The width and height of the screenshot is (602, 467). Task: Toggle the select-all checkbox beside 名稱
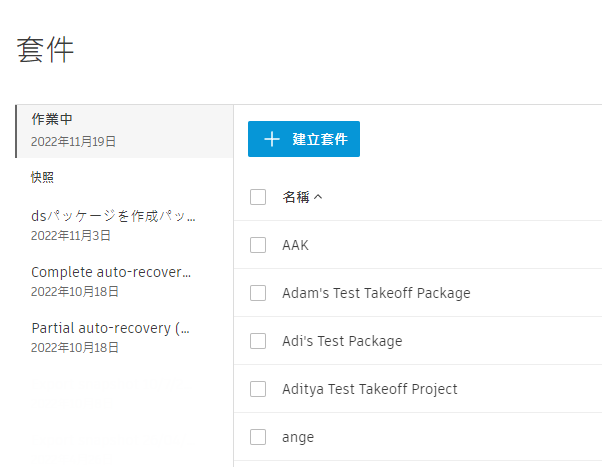pyautogui.click(x=258, y=197)
